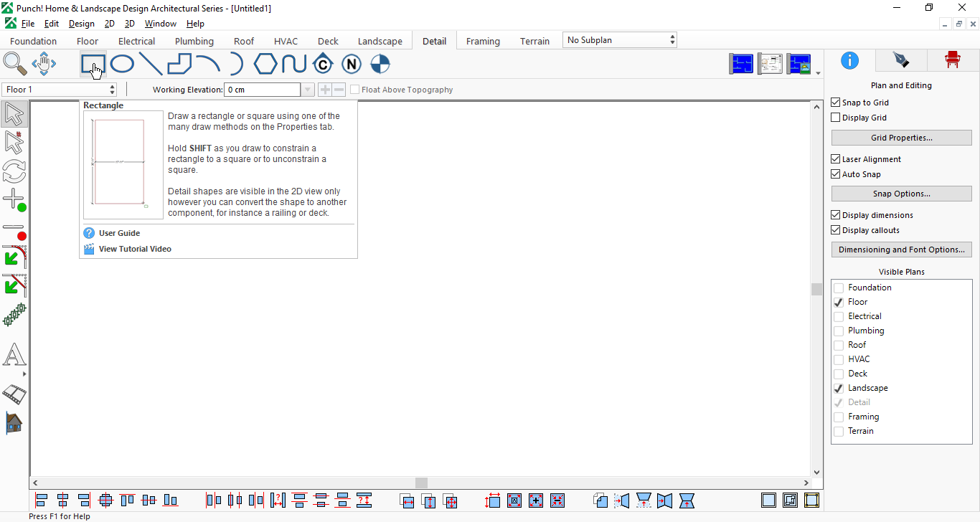This screenshot has width=980, height=522.
Task: Select the Rectangle drawing tool
Action: pyautogui.click(x=93, y=65)
